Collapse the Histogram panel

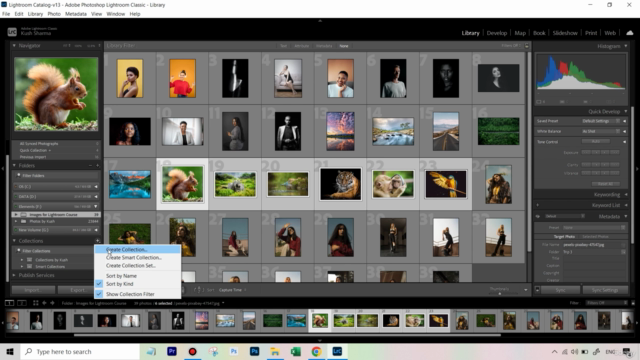click(x=625, y=46)
